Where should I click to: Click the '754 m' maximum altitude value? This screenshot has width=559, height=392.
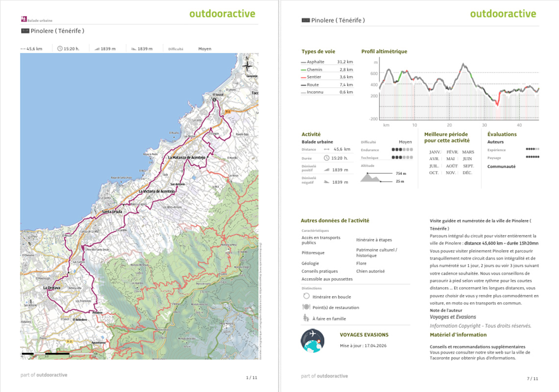point(401,173)
